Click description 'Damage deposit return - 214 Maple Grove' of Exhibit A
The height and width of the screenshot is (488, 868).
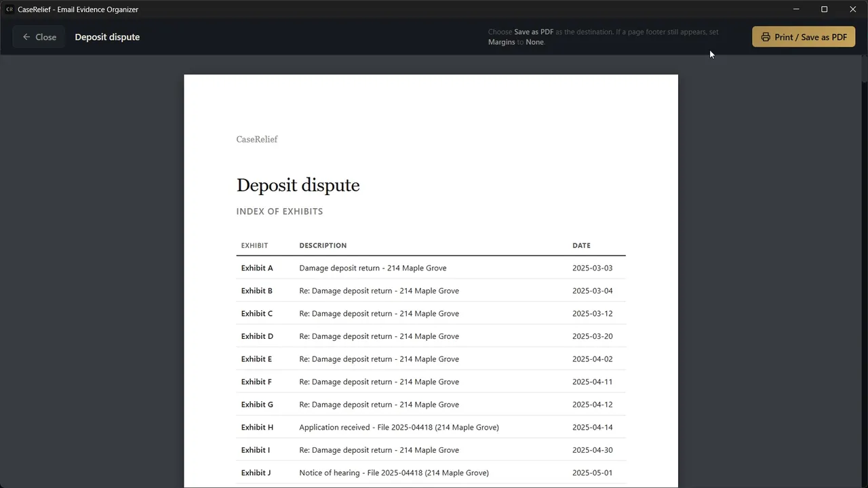point(373,268)
